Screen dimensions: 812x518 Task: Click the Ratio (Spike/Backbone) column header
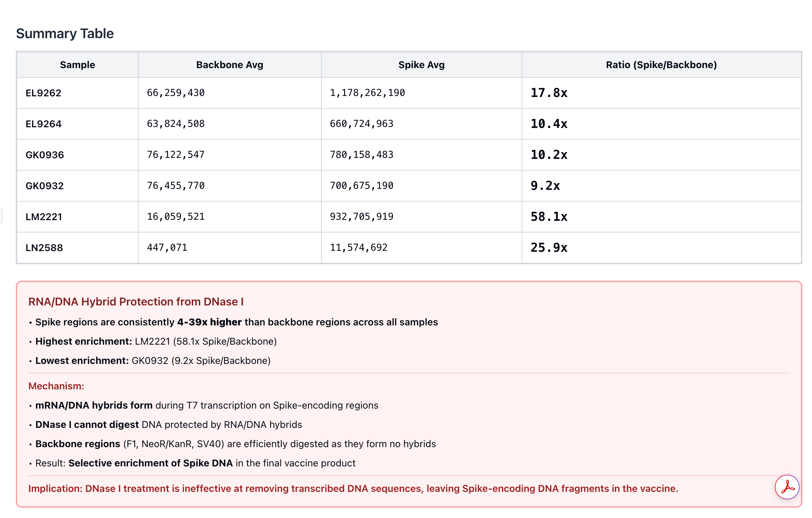pos(661,65)
